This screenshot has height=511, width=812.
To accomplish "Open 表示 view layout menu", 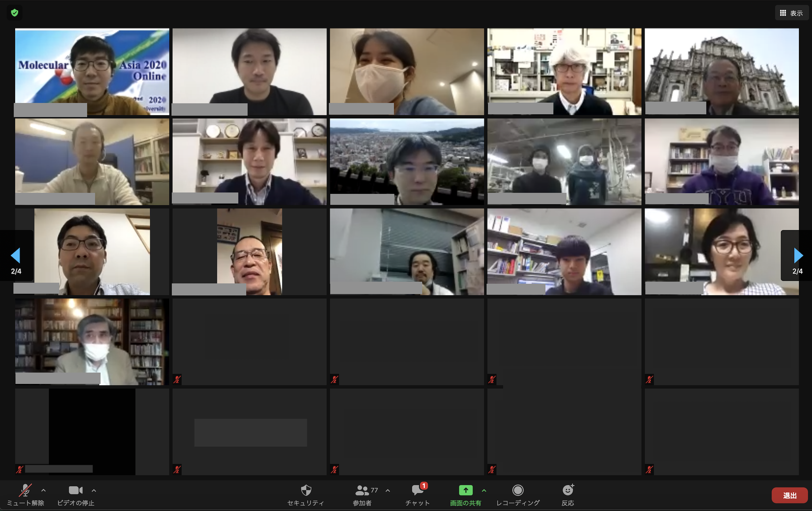I will 791,13.
